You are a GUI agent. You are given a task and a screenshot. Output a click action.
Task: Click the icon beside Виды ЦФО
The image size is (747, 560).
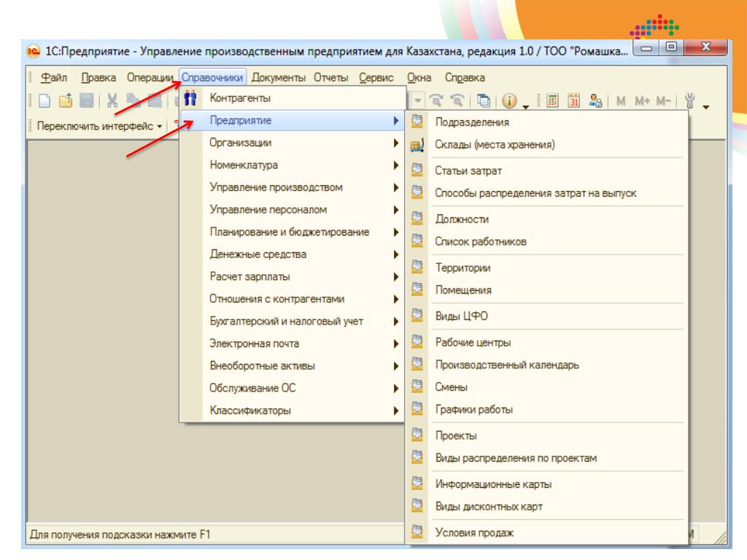click(417, 315)
